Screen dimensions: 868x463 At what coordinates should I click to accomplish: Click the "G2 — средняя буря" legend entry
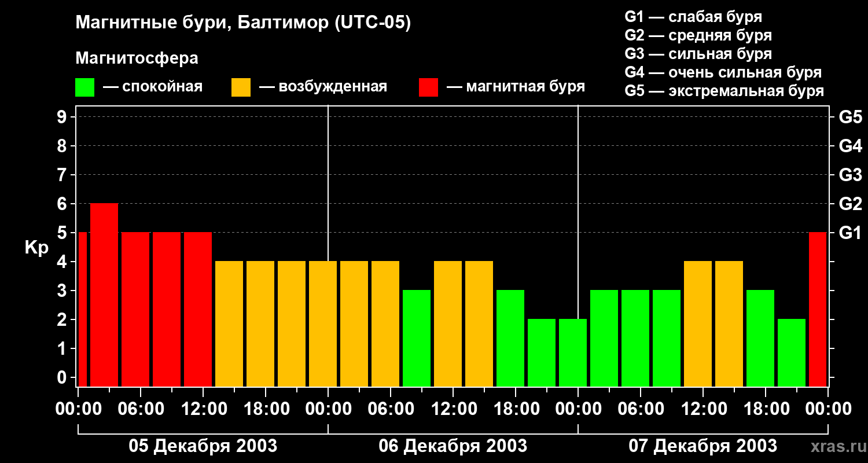click(698, 35)
